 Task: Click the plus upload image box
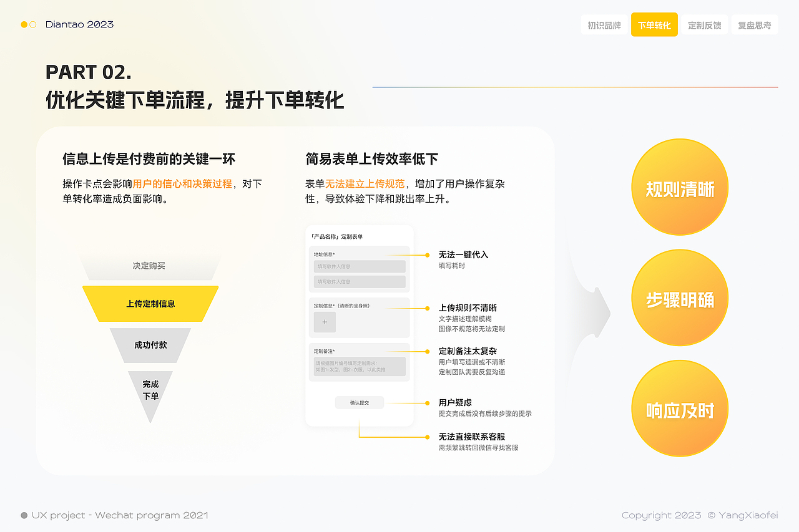325,322
